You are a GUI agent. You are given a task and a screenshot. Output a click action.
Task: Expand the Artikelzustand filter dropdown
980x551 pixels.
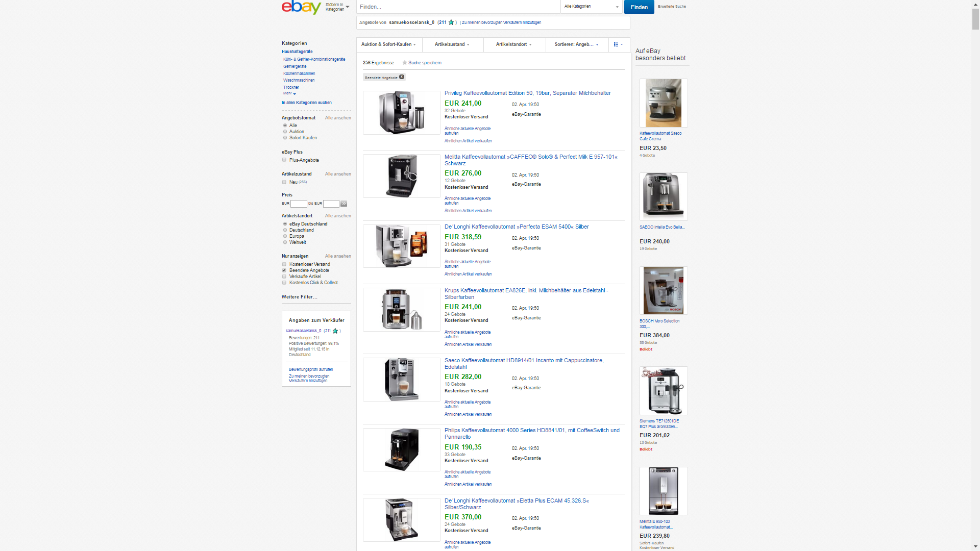[452, 44]
